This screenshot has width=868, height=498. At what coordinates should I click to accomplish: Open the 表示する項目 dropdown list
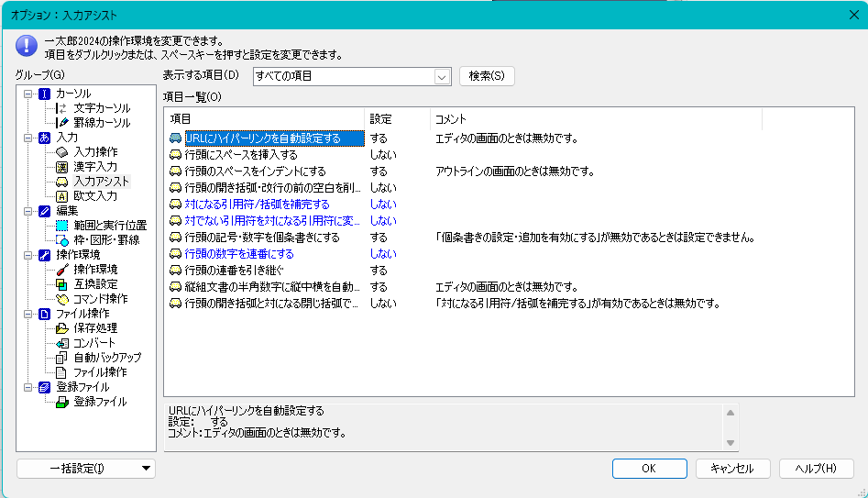[x=443, y=76]
